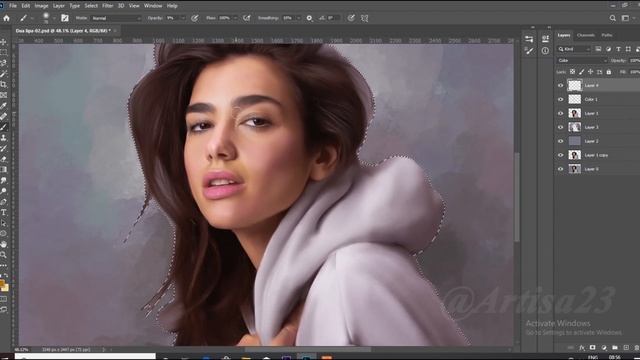Image resolution: width=640 pixels, height=360 pixels.
Task: Select the Gradient tool
Action: (4, 169)
